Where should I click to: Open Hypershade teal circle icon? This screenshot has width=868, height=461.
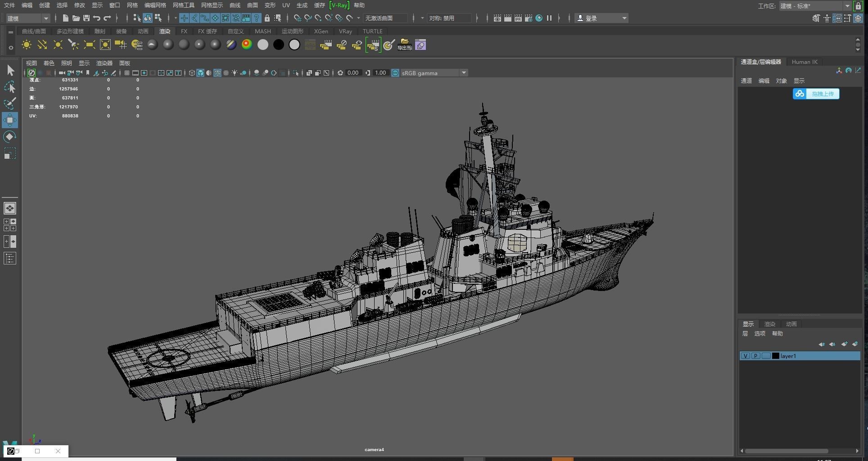[x=539, y=18]
